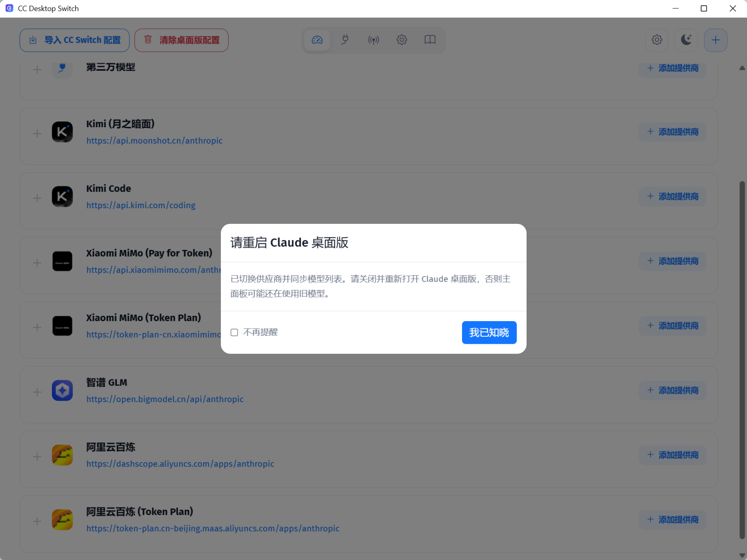
Task: Click the Kimi Code provider name
Action: pos(108,189)
